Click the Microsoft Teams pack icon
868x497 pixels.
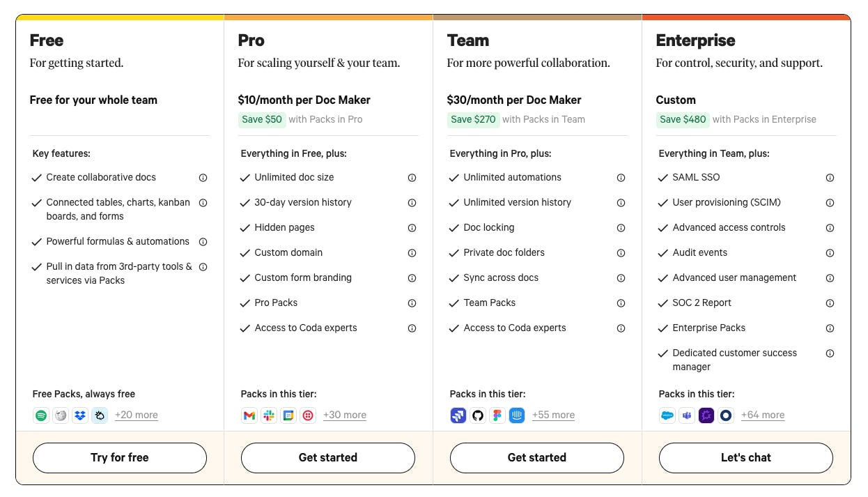click(x=687, y=415)
